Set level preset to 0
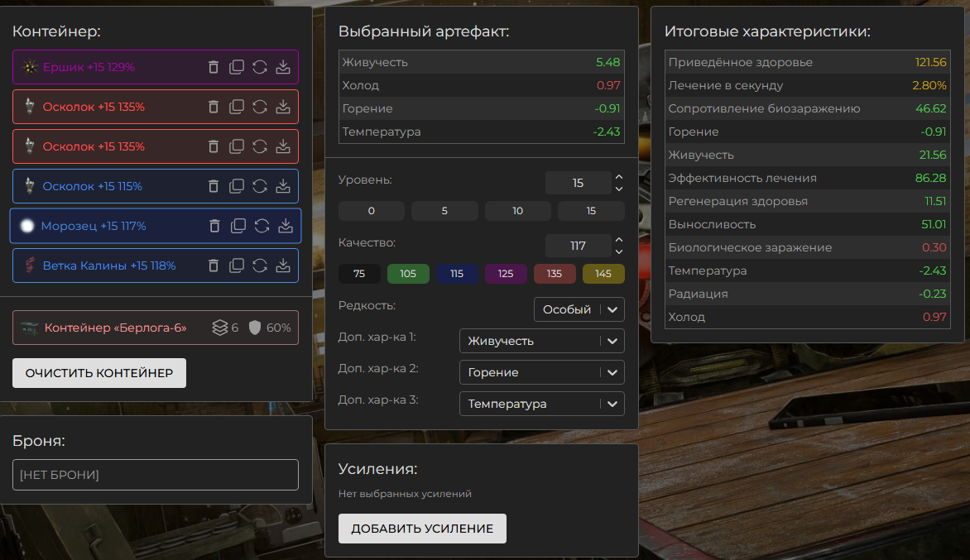The height and width of the screenshot is (560, 970). point(371,211)
